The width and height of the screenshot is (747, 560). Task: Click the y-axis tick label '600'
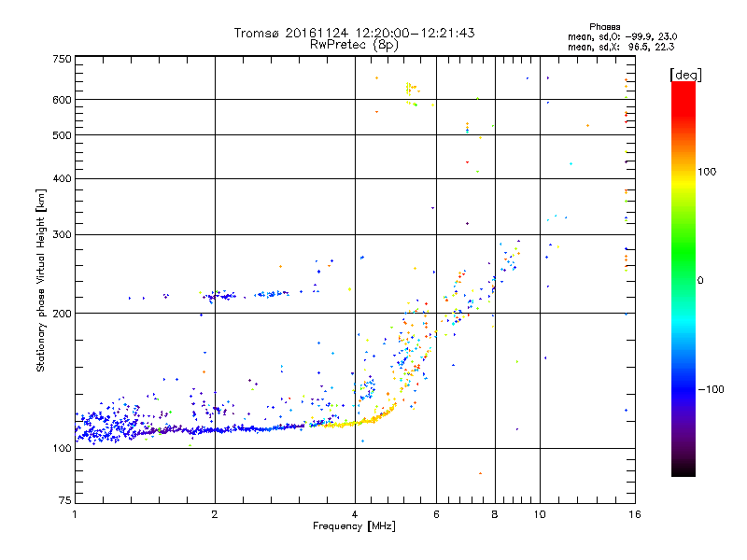(62, 100)
